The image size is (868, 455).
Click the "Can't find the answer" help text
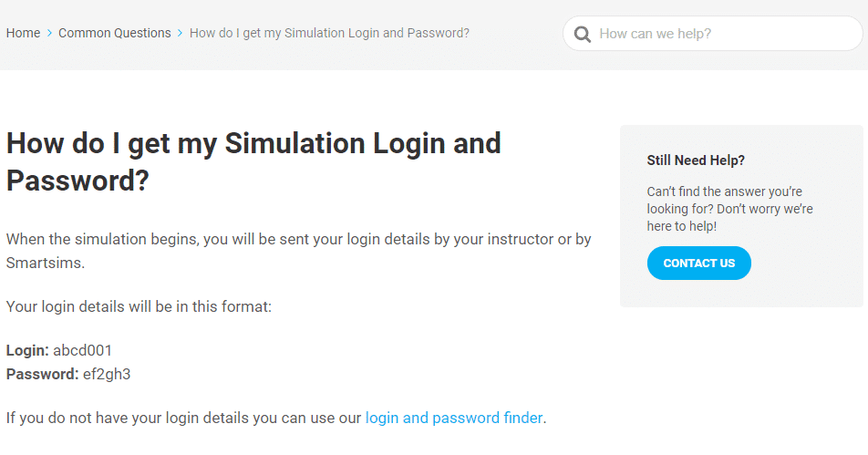[729, 209]
